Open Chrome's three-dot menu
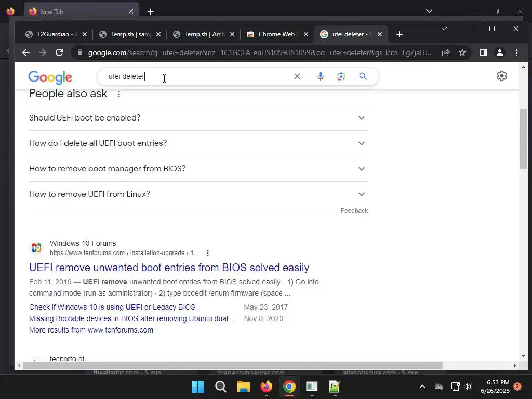The width and height of the screenshot is (532, 399). point(516,52)
